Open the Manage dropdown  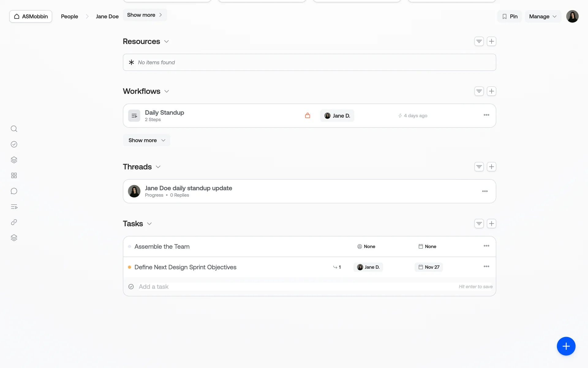tap(543, 17)
